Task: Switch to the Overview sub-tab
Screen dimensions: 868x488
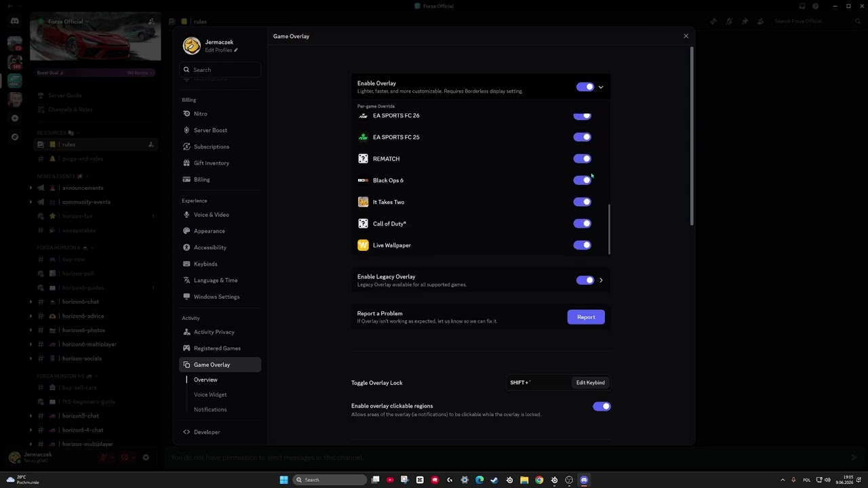Action: pyautogui.click(x=205, y=380)
